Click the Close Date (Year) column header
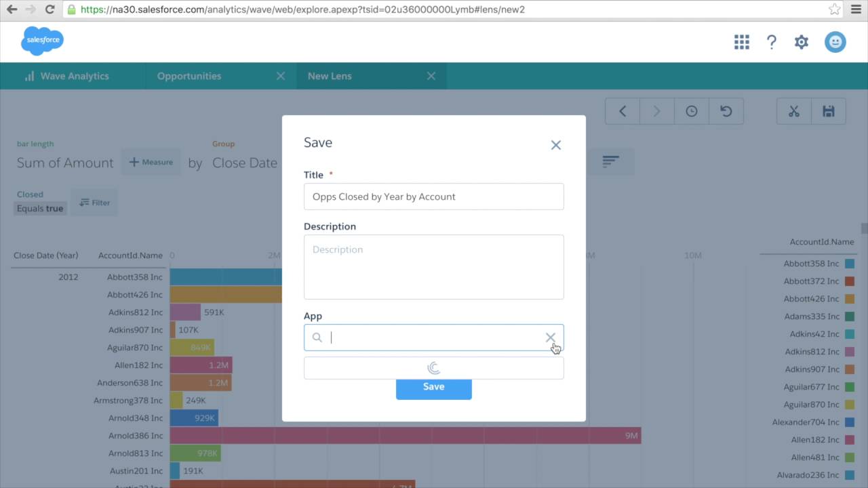Screen dimensions: 868x488 click(x=45, y=256)
